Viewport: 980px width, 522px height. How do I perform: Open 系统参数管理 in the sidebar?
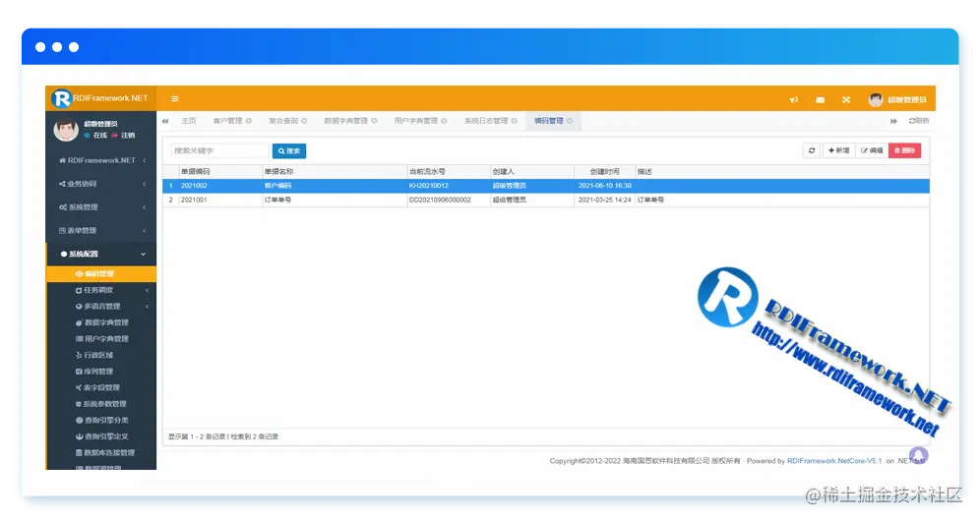101,404
